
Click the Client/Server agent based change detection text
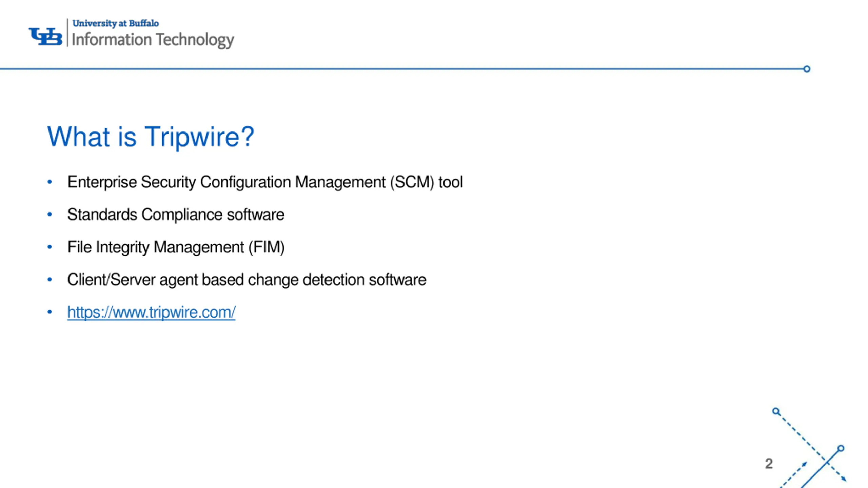246,280
